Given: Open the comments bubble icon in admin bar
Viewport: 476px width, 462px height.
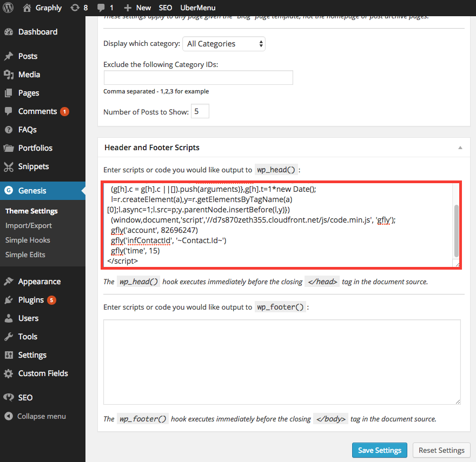Looking at the screenshot, I should pos(101,8).
